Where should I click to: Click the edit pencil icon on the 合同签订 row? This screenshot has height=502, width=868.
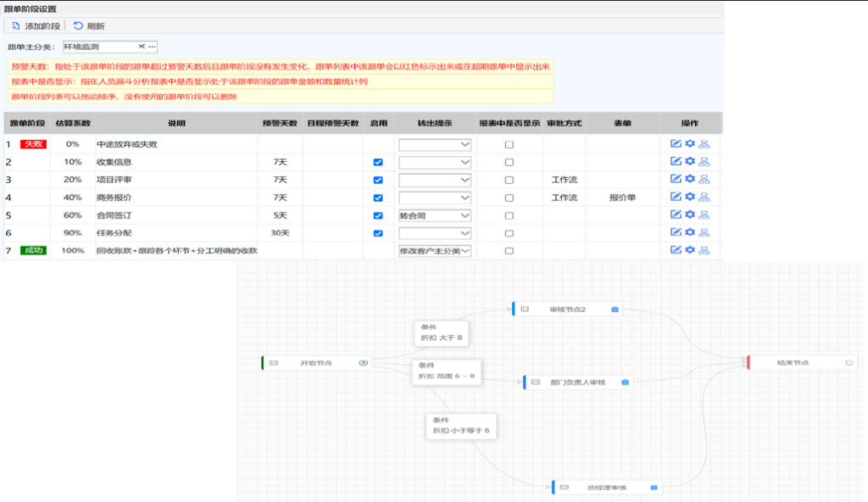674,215
